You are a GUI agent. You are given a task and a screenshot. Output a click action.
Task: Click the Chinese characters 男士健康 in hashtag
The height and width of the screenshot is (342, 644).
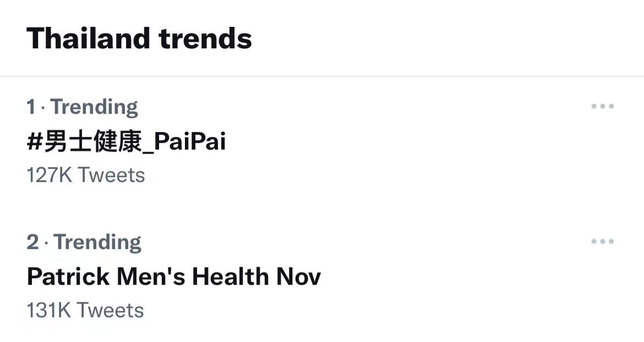pos(93,142)
